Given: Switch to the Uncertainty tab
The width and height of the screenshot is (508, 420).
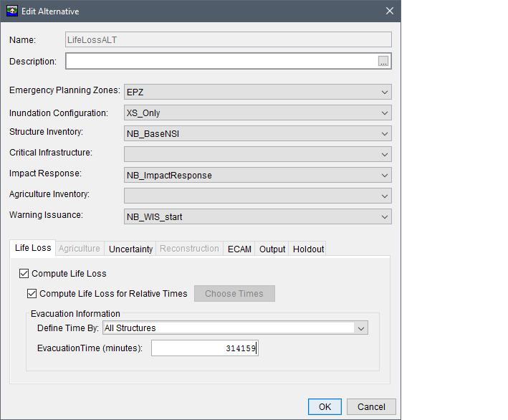Looking at the screenshot, I should coord(130,249).
